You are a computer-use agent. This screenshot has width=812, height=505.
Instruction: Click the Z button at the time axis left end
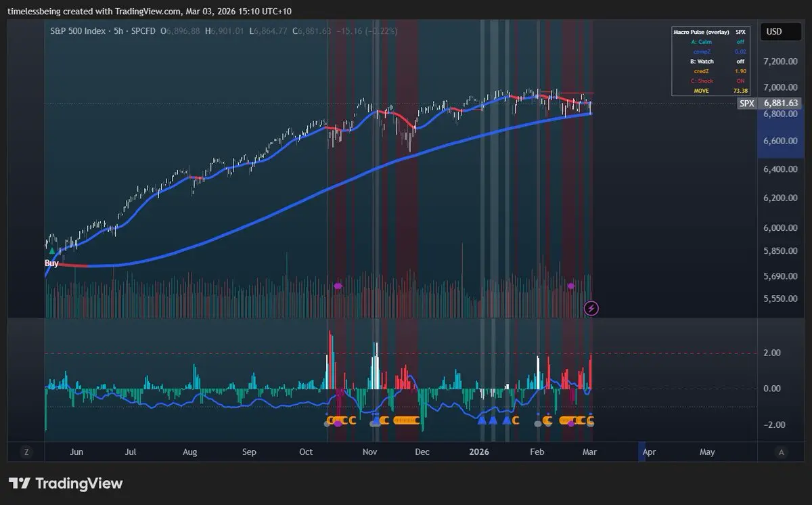pyautogui.click(x=26, y=452)
